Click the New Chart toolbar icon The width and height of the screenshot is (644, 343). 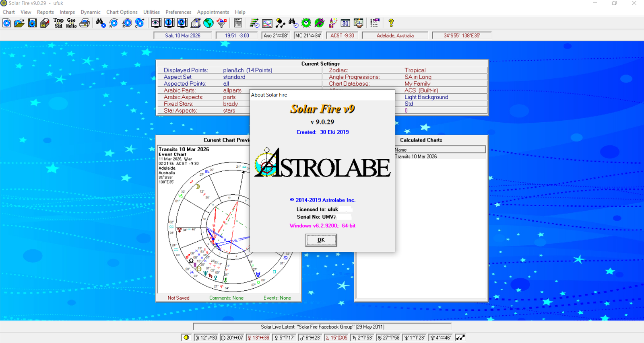click(7, 23)
